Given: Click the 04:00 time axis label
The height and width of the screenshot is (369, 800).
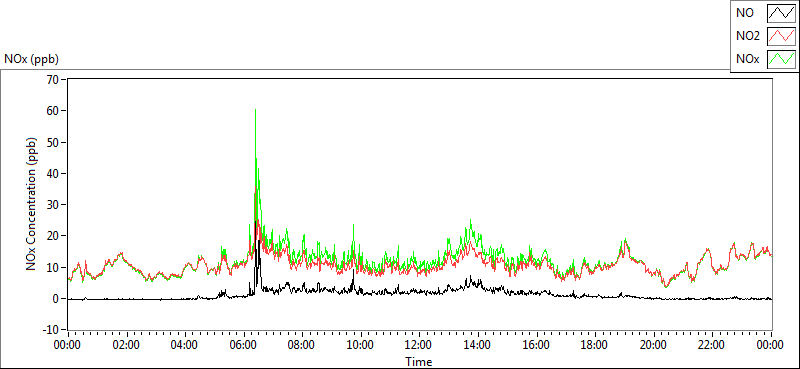Looking at the screenshot, I should (185, 345).
